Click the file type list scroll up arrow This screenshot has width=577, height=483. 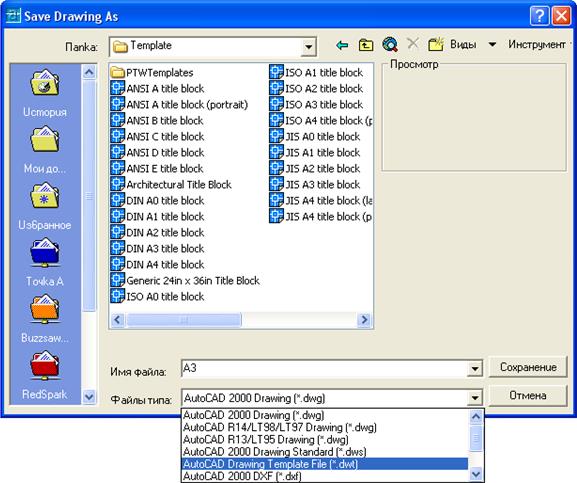(x=475, y=416)
